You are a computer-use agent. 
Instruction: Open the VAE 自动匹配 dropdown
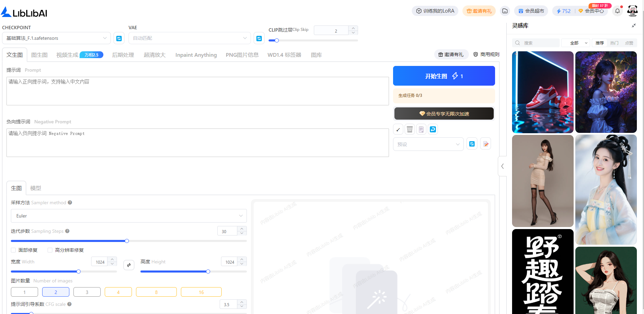190,38
